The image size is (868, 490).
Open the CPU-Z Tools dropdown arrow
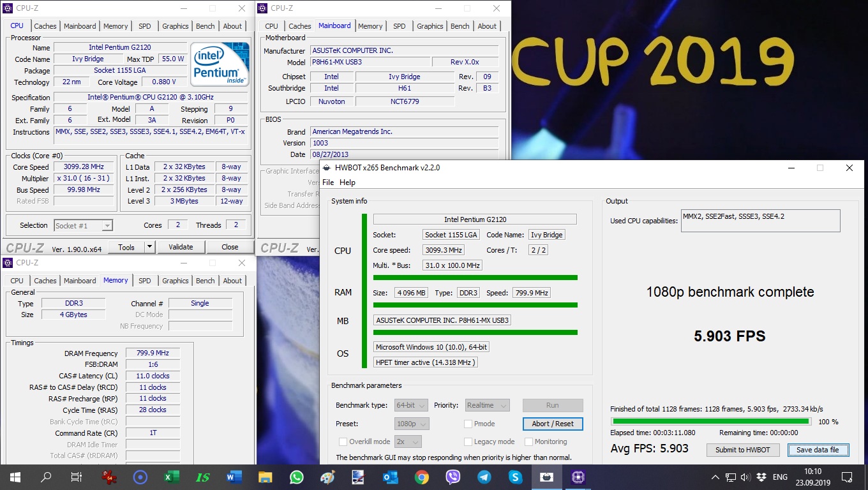pos(149,247)
